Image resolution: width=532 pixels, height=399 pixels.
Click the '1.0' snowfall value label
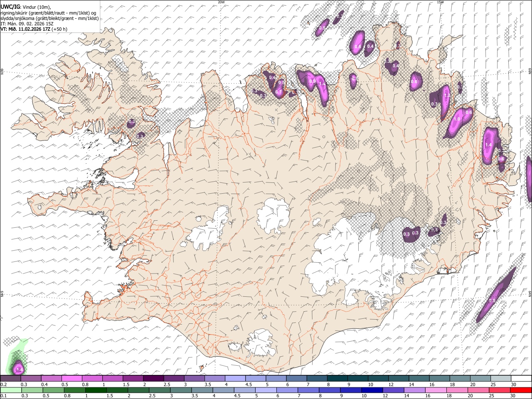[457, 119]
